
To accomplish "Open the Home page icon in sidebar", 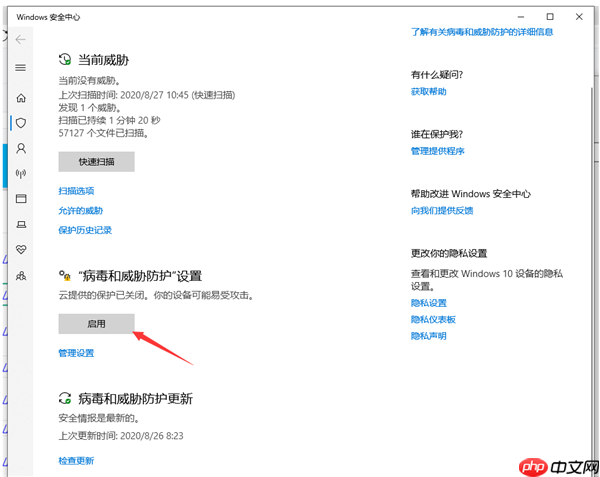I will [x=21, y=98].
